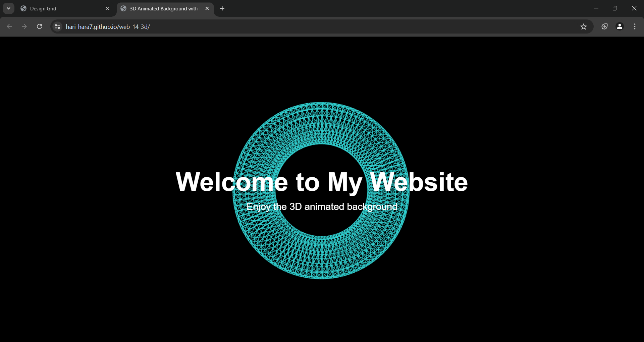Close the 3D Animated Background tab
The height and width of the screenshot is (342, 644).
click(x=207, y=9)
